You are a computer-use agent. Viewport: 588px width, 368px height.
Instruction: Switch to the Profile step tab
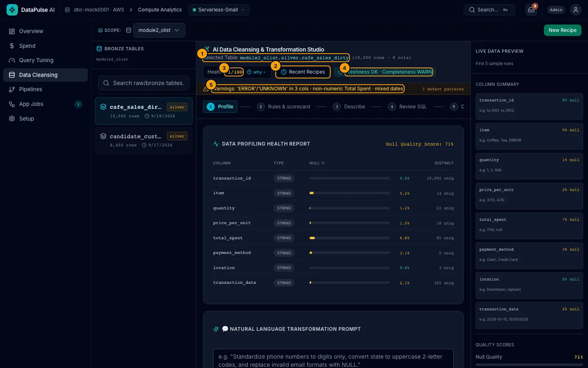220,107
